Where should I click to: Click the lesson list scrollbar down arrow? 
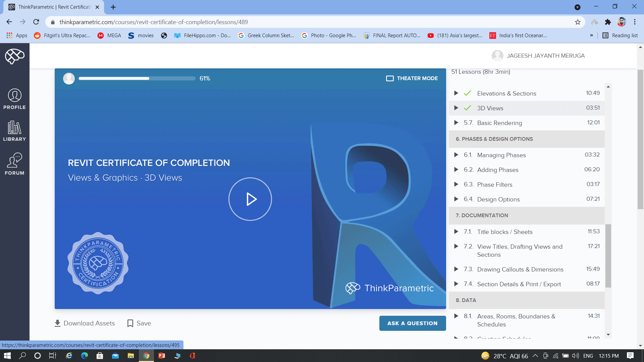click(608, 335)
